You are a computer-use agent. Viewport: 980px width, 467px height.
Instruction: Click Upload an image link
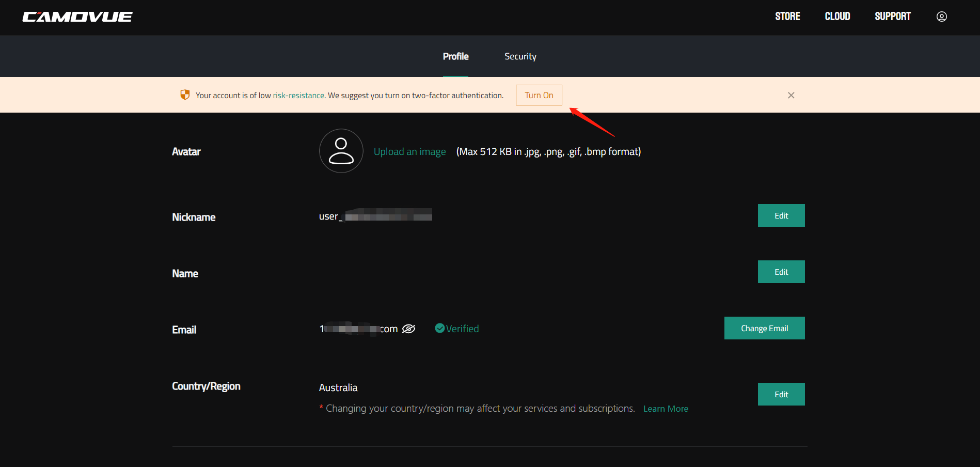[x=410, y=151]
